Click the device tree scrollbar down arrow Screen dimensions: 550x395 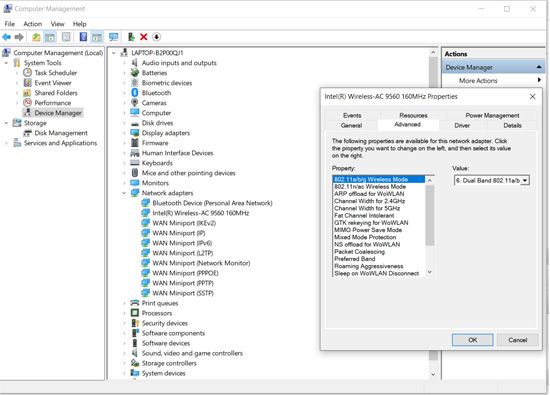433,374
